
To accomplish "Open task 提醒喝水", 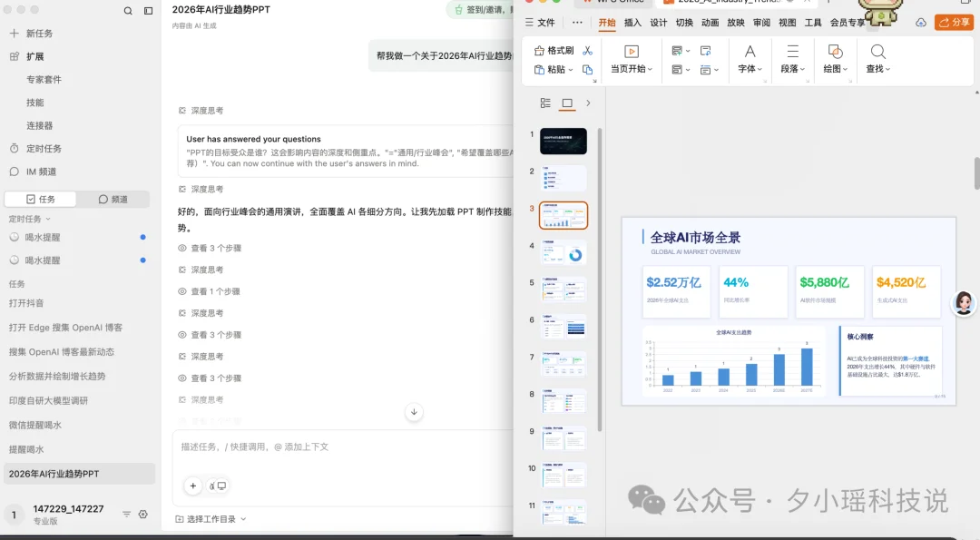I will click(x=26, y=449).
